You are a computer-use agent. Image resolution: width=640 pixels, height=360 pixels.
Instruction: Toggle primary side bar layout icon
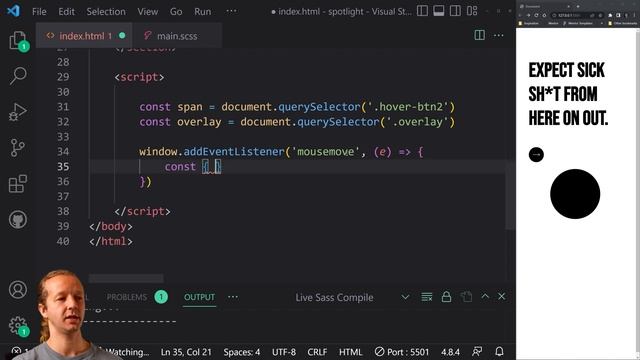(x=422, y=11)
